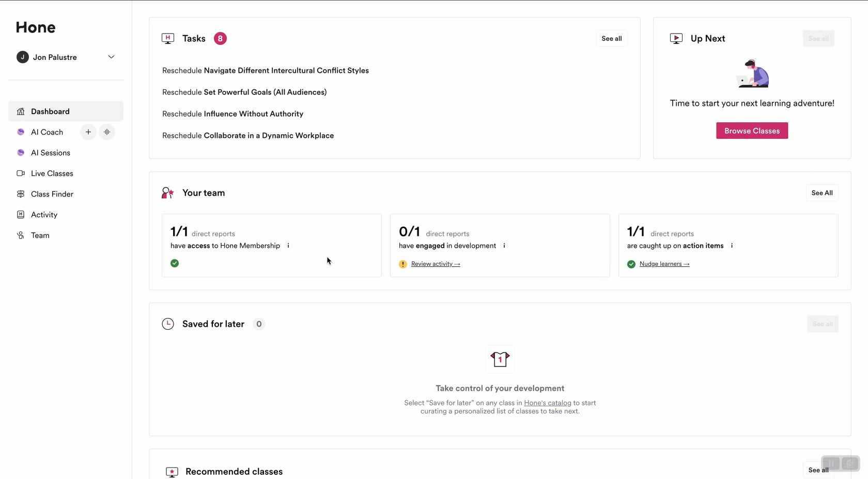868x479 pixels.
Task: Click info icon next to engaged in development
Action: click(x=504, y=246)
